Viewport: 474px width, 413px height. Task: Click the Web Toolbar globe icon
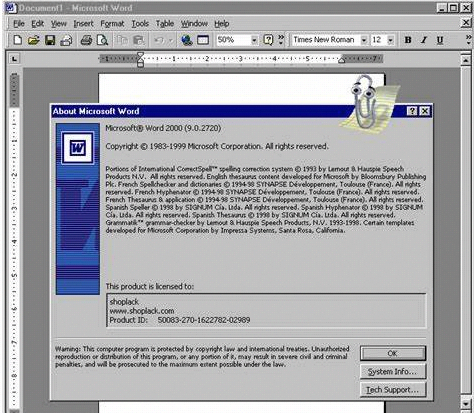[187, 40]
